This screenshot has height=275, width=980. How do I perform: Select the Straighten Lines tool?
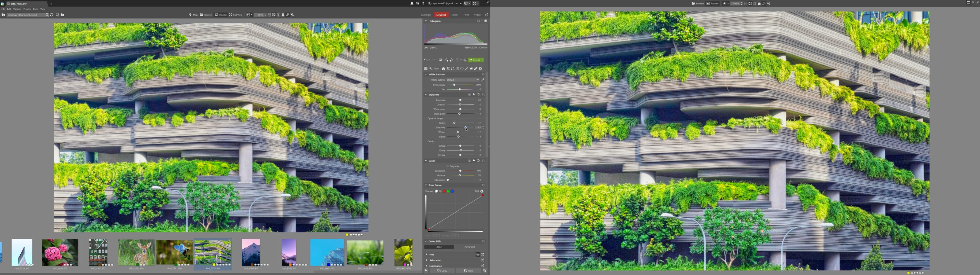(453, 69)
